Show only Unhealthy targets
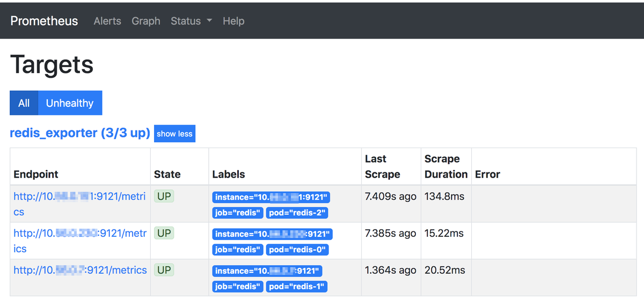 pos(70,103)
